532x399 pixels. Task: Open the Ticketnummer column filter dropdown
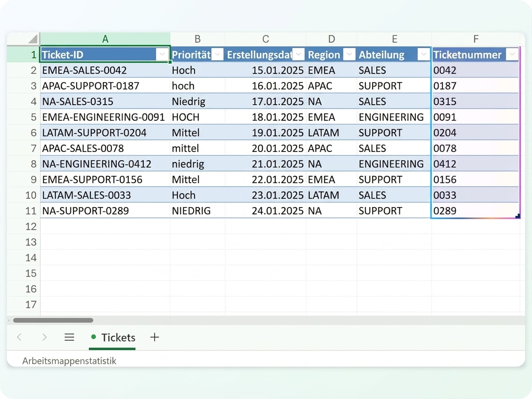512,54
